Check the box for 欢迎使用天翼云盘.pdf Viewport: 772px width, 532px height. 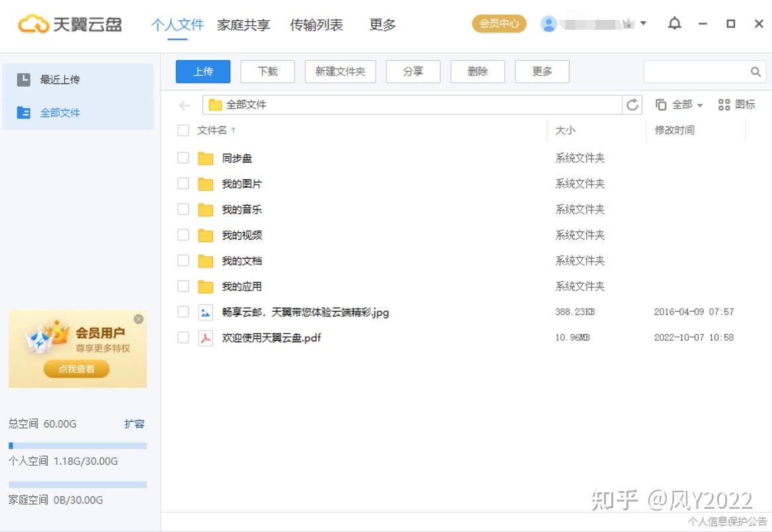click(x=183, y=337)
